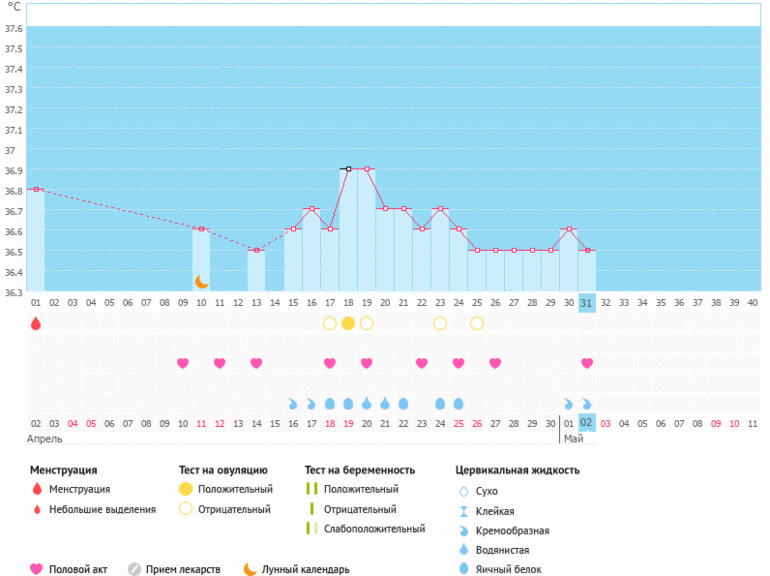Click the highlighted cycle day 31 cell
770x576 pixels.
[587, 302]
